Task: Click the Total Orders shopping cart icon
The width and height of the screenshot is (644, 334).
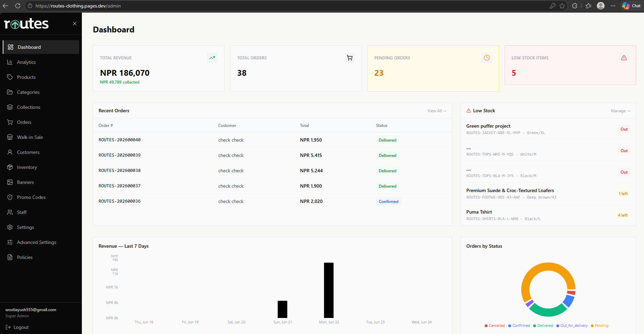Action: [x=350, y=58]
